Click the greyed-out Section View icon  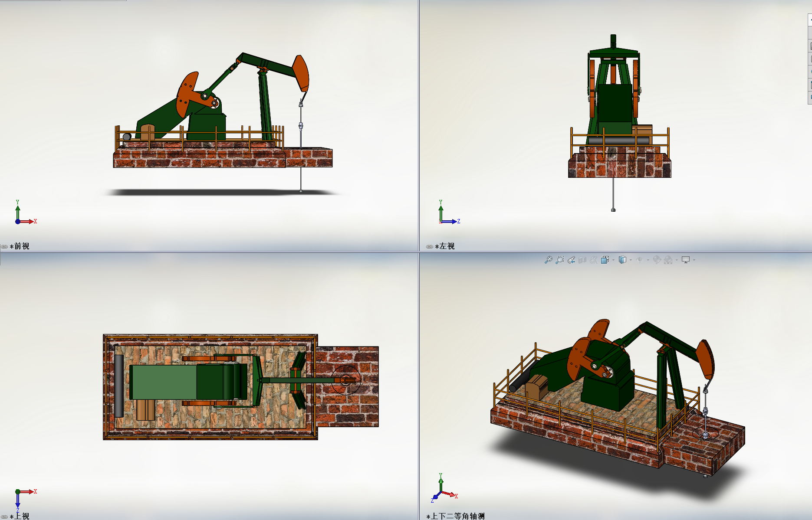[x=582, y=260]
